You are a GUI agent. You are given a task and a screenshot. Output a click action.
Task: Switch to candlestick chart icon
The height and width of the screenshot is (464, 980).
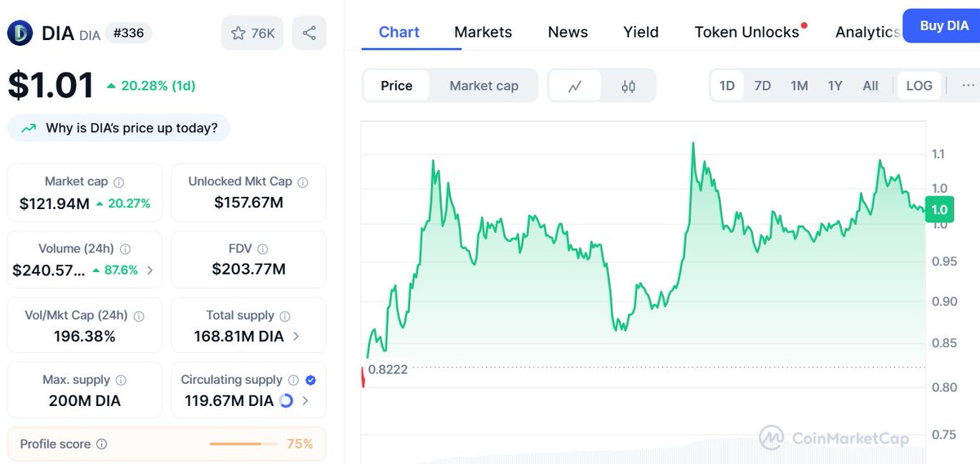628,86
